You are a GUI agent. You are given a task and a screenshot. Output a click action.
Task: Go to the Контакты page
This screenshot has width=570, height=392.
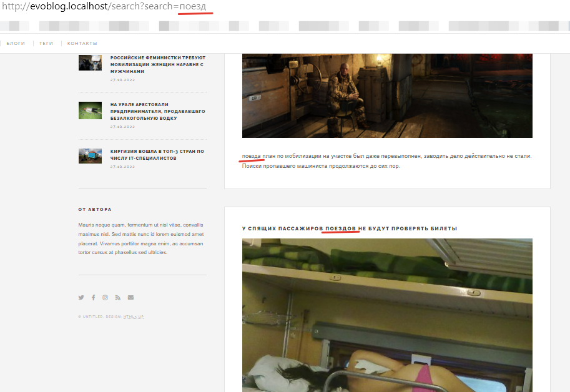[82, 43]
